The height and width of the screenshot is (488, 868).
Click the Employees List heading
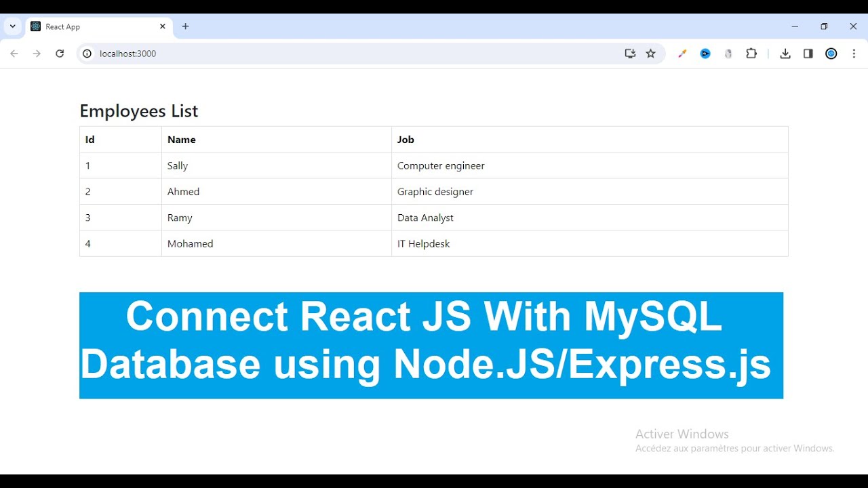pos(139,111)
